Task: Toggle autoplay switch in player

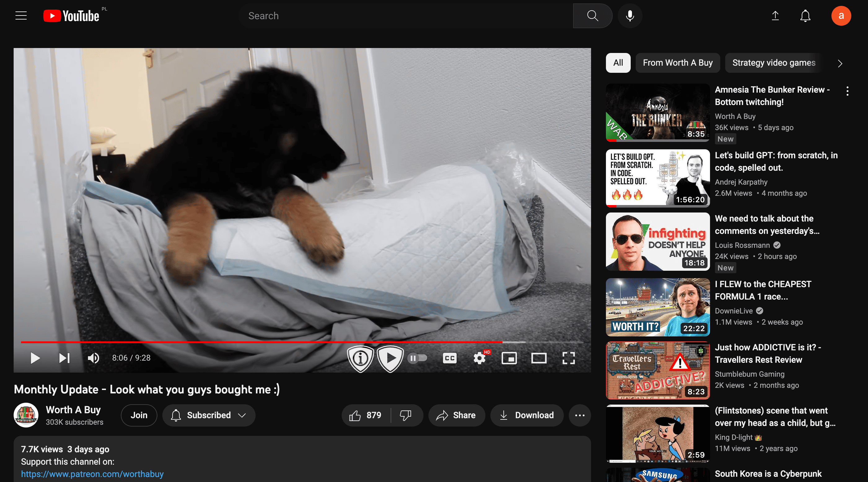Action: coord(417,358)
